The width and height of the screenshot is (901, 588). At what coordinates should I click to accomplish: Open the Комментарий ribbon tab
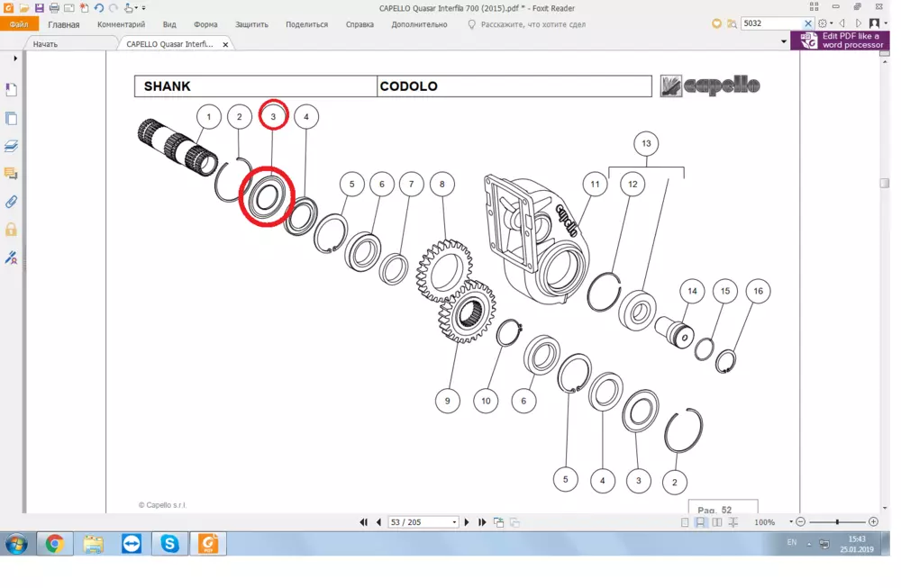click(121, 24)
